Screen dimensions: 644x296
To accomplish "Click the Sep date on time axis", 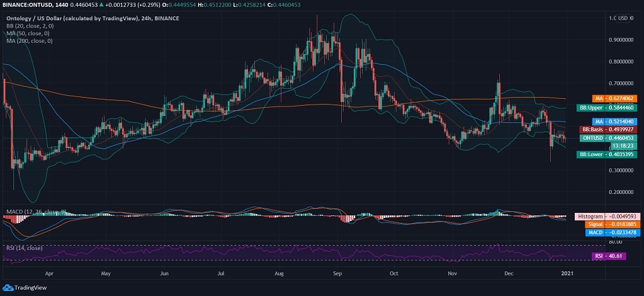I will tap(338, 273).
